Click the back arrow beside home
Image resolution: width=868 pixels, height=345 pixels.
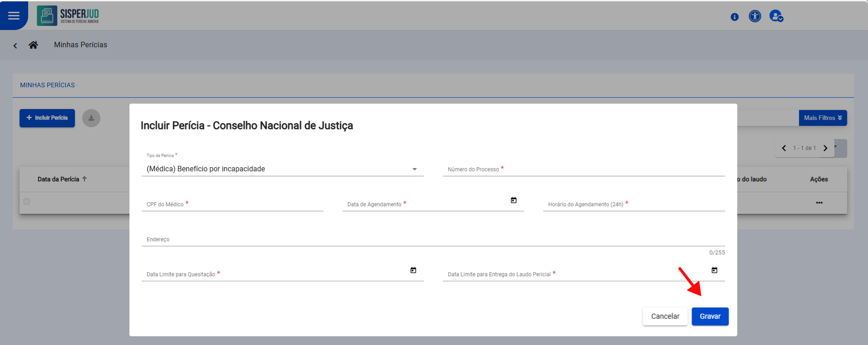pos(15,45)
